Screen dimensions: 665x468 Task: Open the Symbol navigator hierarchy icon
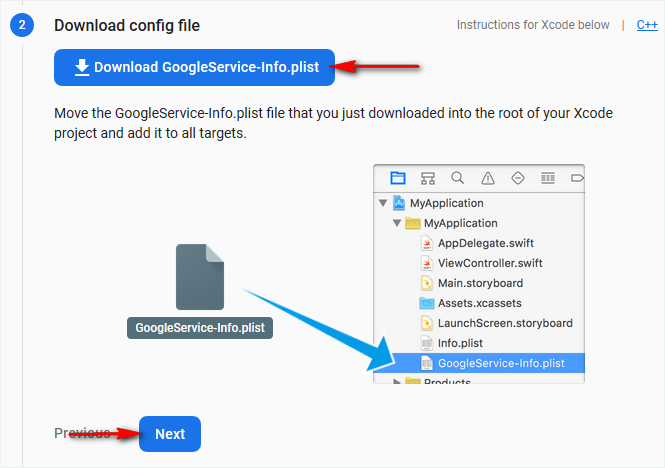428,178
